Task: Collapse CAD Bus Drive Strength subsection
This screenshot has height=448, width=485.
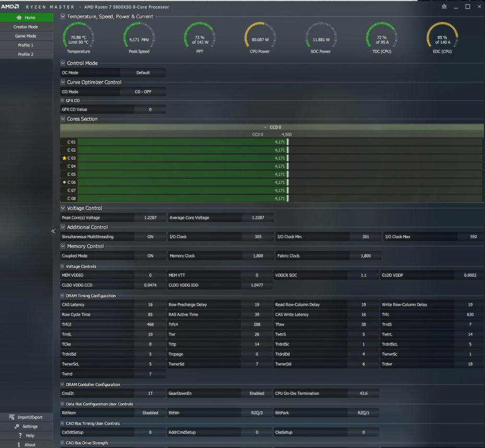Action: pos(62,443)
